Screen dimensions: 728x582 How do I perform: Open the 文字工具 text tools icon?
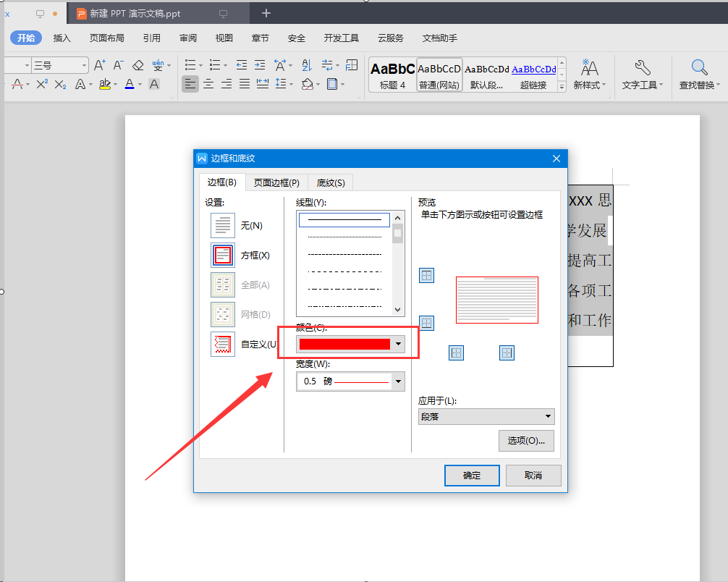[x=643, y=75]
